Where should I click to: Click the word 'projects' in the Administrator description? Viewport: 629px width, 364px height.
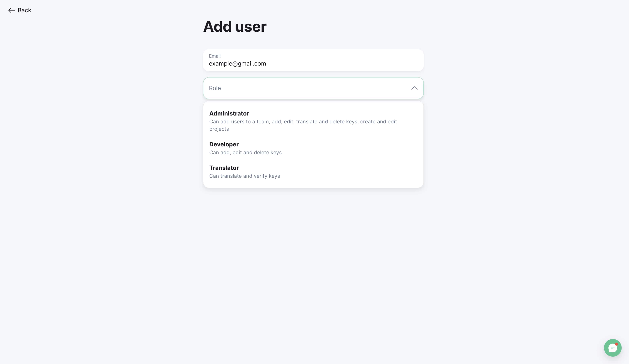click(219, 129)
